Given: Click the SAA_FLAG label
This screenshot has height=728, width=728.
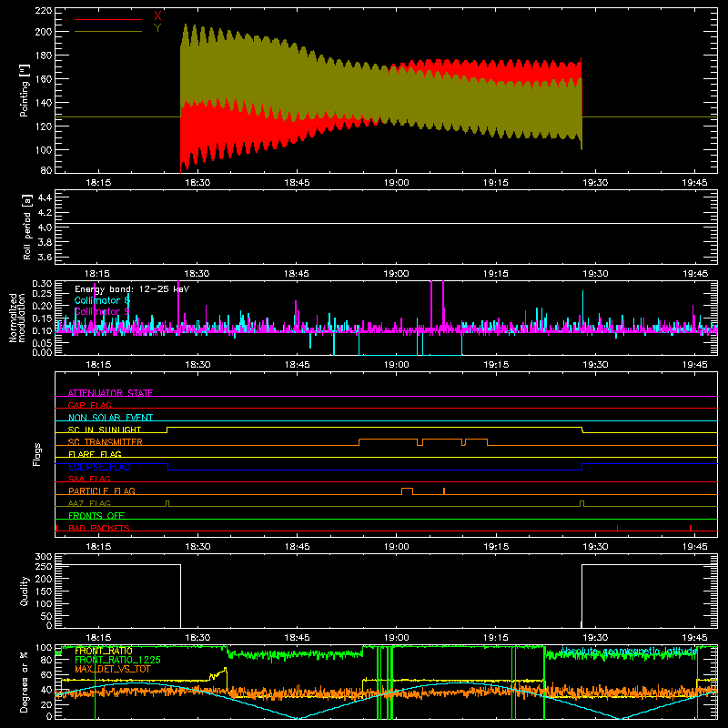Looking at the screenshot, I should click(x=89, y=479).
